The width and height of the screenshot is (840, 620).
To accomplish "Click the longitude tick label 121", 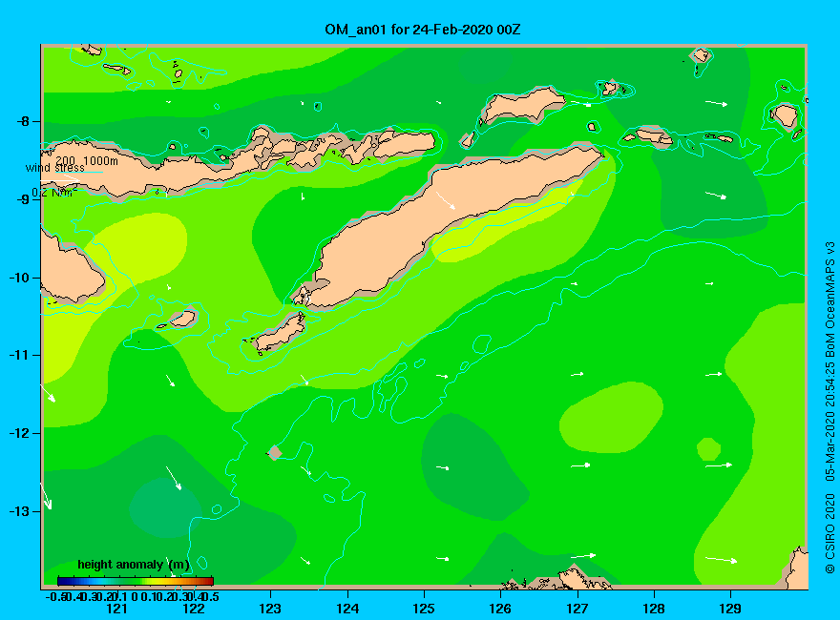I will (x=116, y=609).
